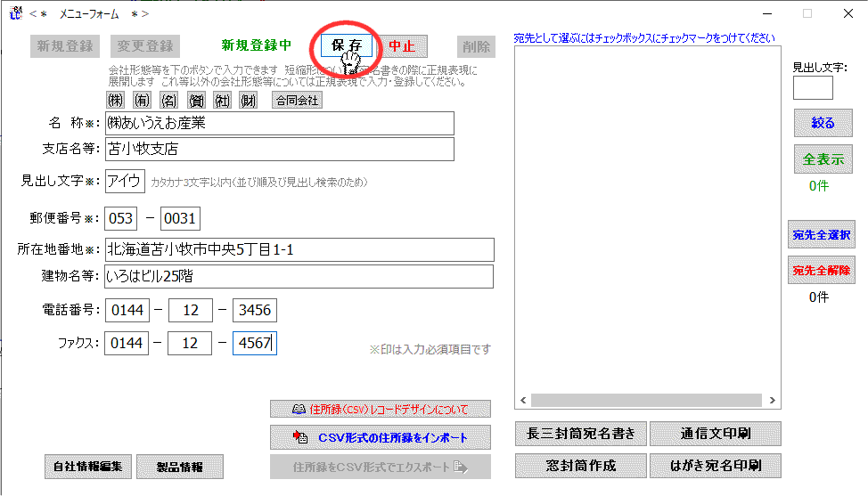Open 住所録(CSV)レコードデザインについて help
This screenshot has width=868, height=496.
[x=381, y=409]
